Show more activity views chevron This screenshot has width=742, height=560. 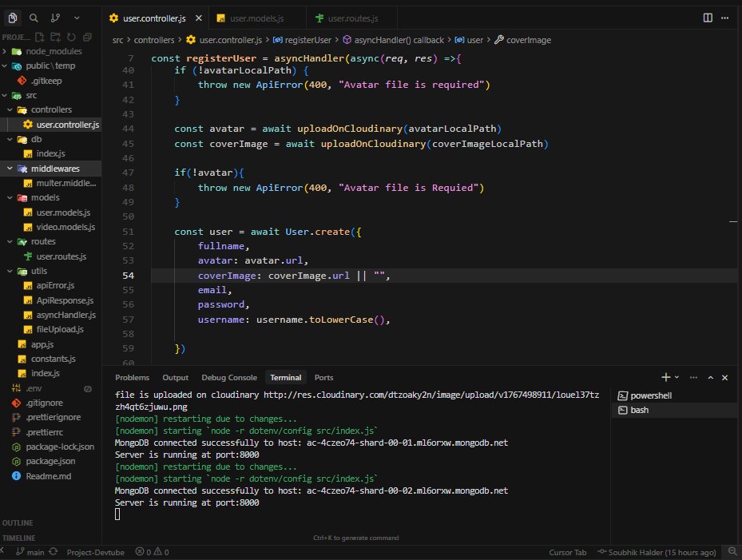point(77,18)
